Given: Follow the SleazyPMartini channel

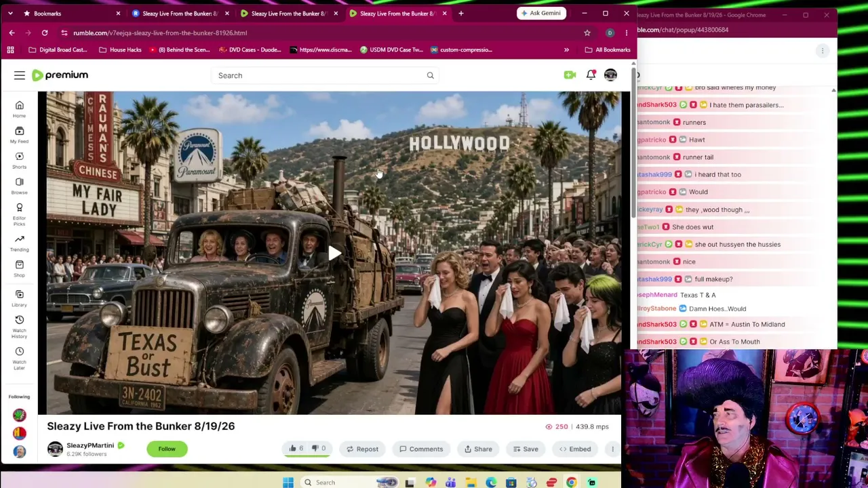Looking at the screenshot, I should click(x=167, y=449).
